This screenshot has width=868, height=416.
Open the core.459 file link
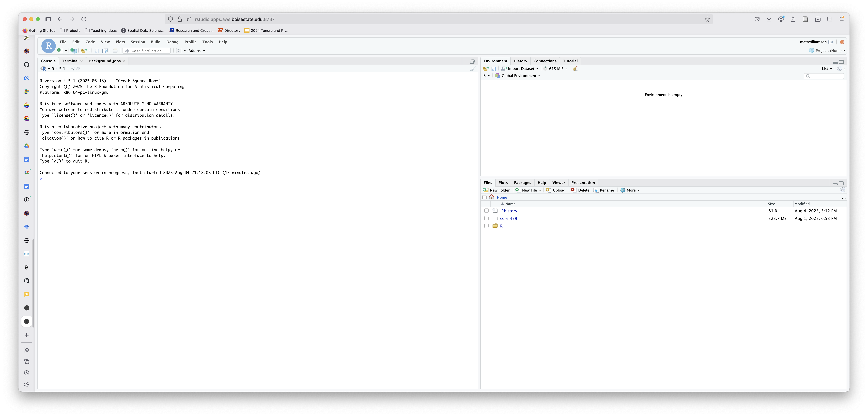click(509, 218)
